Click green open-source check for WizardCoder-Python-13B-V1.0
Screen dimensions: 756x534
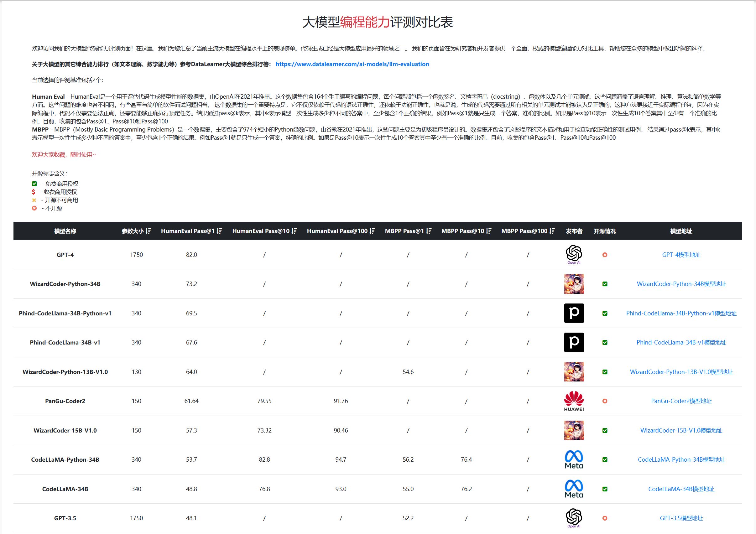(605, 372)
